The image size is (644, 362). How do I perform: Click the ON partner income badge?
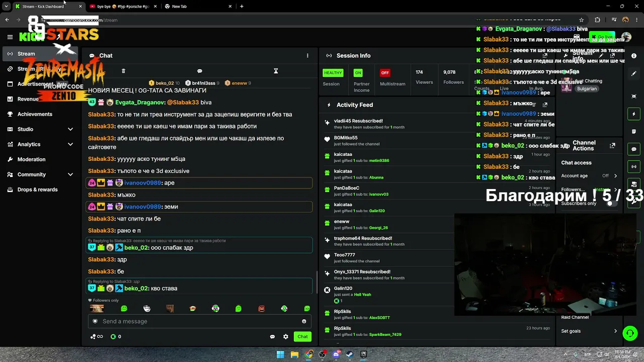point(358,73)
